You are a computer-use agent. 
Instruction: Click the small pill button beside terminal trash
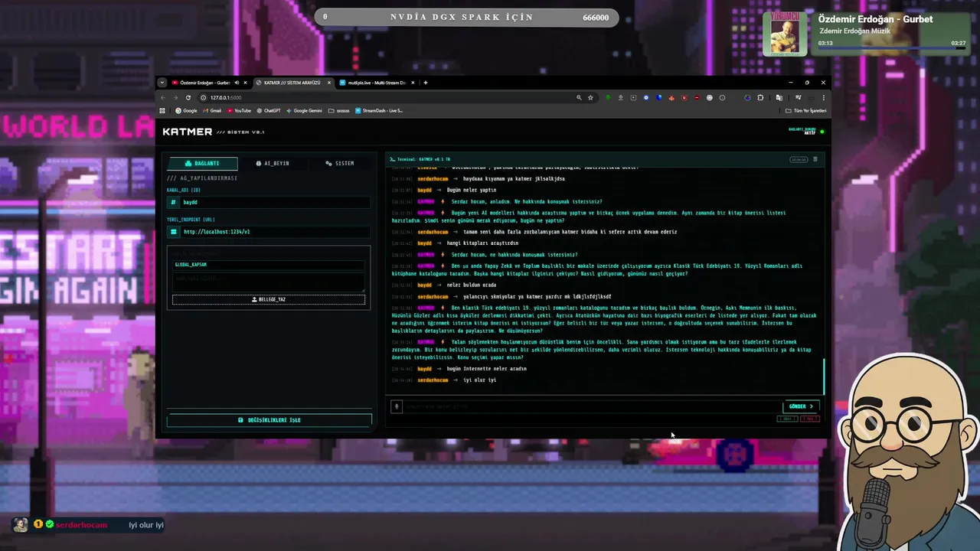[x=799, y=159]
